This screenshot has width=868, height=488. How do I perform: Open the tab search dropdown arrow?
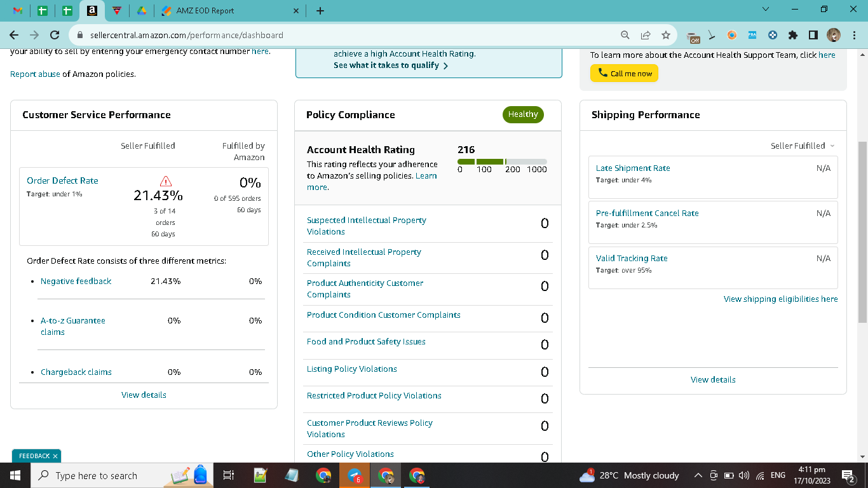(765, 9)
